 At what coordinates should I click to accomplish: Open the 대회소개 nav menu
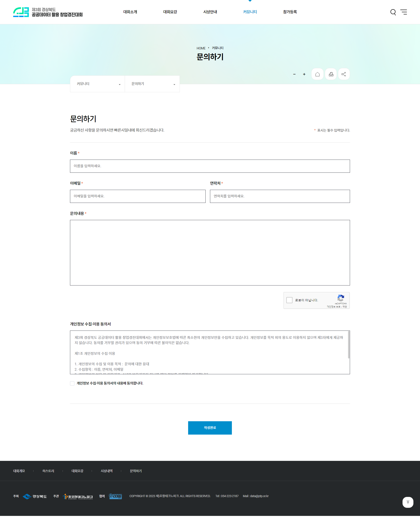click(x=130, y=12)
